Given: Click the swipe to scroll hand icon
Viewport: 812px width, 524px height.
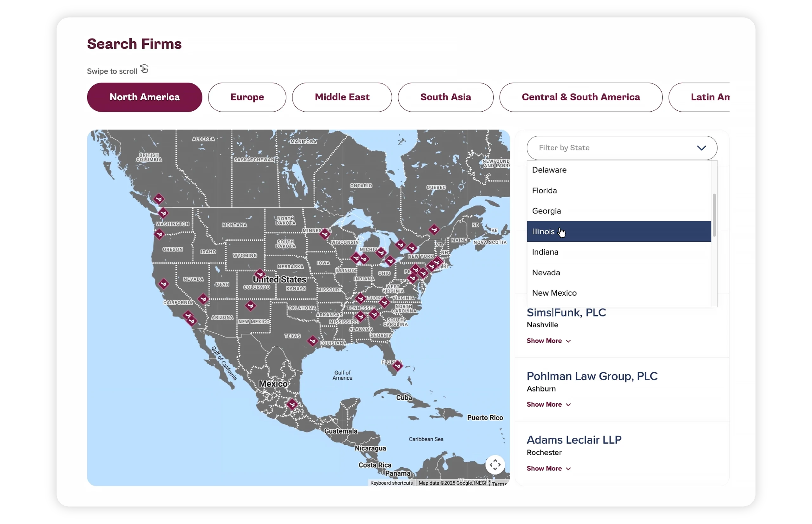Looking at the screenshot, I should tap(144, 69).
